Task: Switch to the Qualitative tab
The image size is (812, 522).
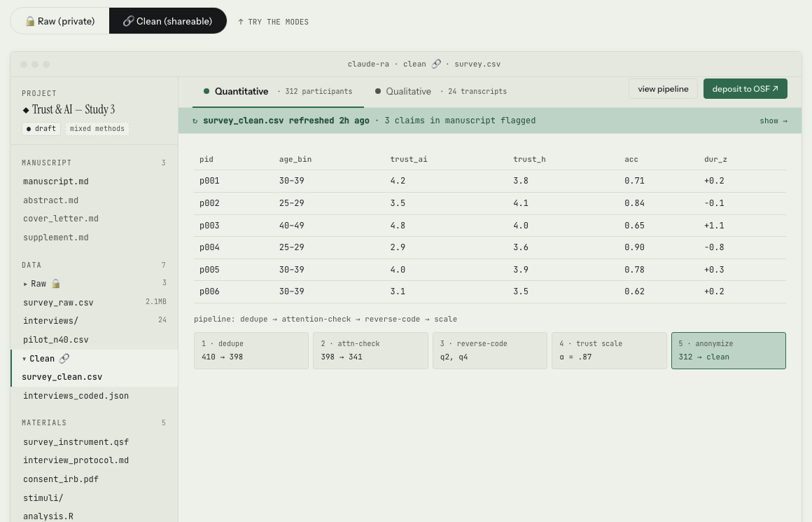Action: pos(408,91)
